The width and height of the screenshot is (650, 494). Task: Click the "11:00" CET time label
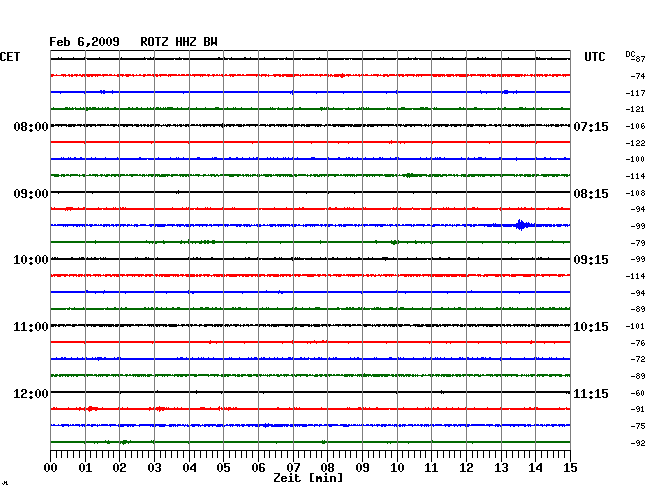(31, 327)
